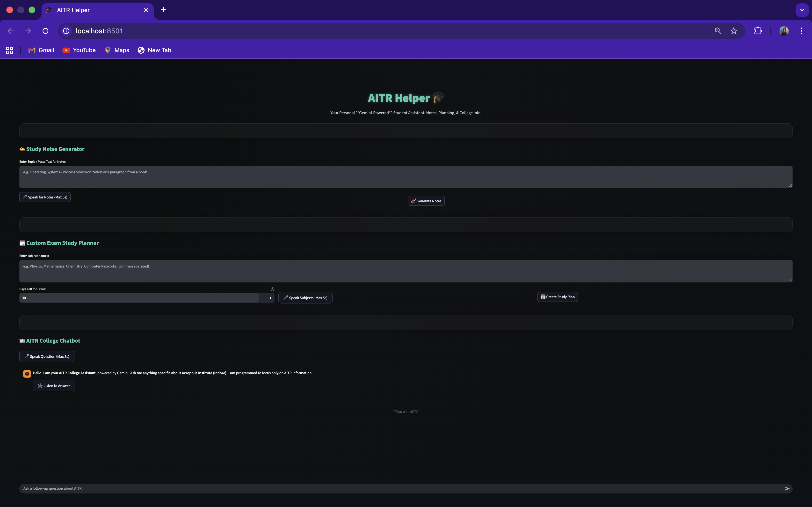Open the browser Extensions puzzle icon

(x=758, y=31)
